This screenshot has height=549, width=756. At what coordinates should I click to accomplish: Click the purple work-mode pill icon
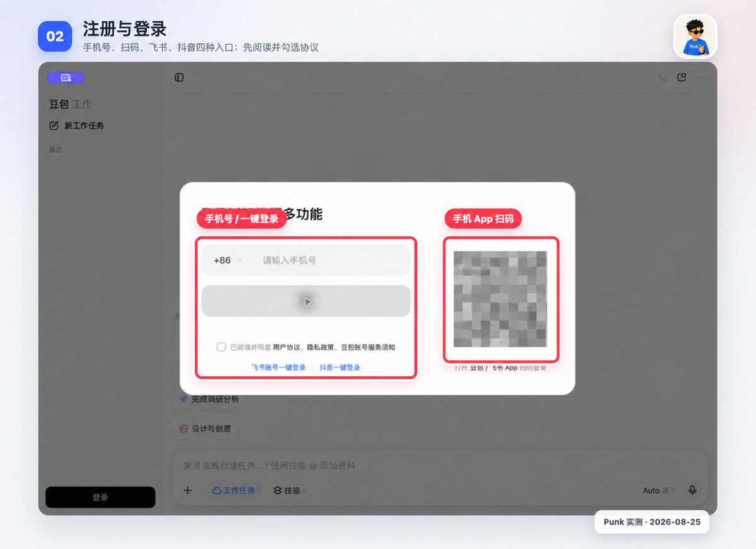[66, 78]
